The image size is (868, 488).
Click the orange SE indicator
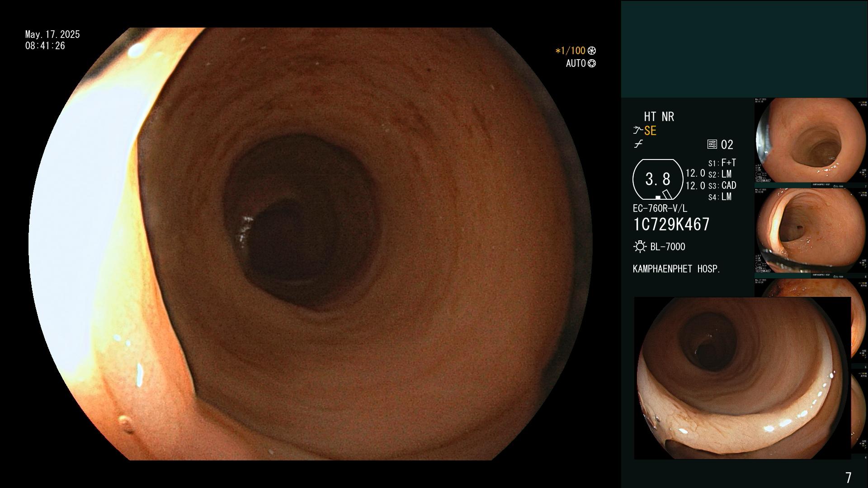coord(650,131)
